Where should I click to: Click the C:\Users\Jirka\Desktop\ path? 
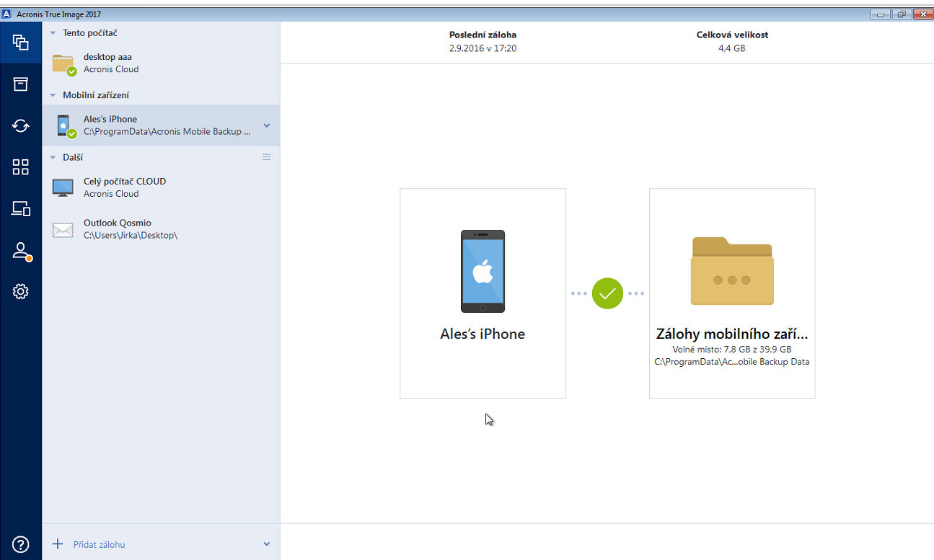point(131,235)
